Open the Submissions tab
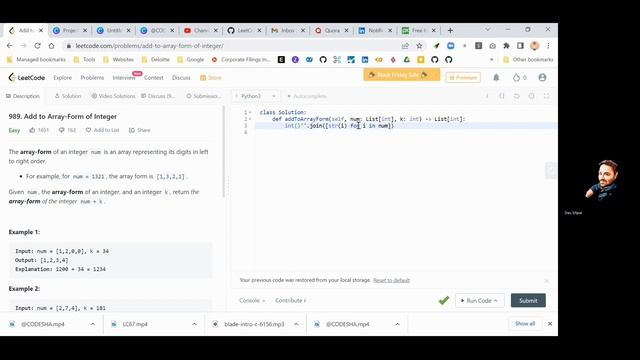This screenshot has height=360, width=640. (x=203, y=96)
